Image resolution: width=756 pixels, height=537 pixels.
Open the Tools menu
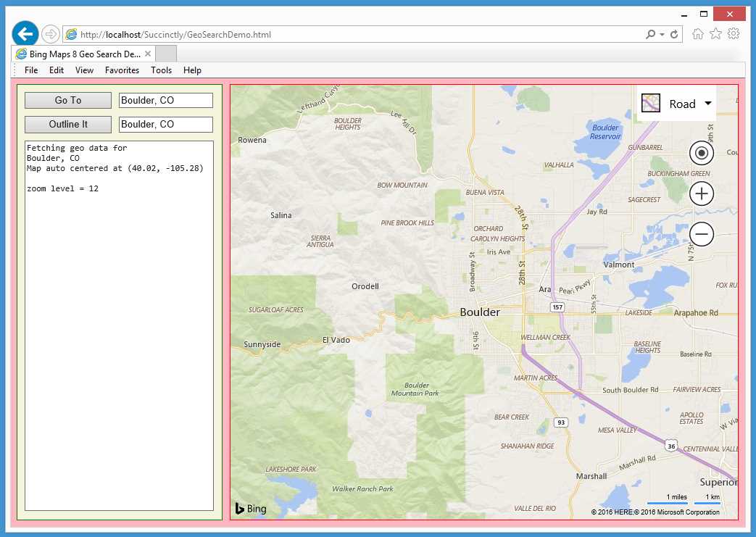[x=161, y=70]
